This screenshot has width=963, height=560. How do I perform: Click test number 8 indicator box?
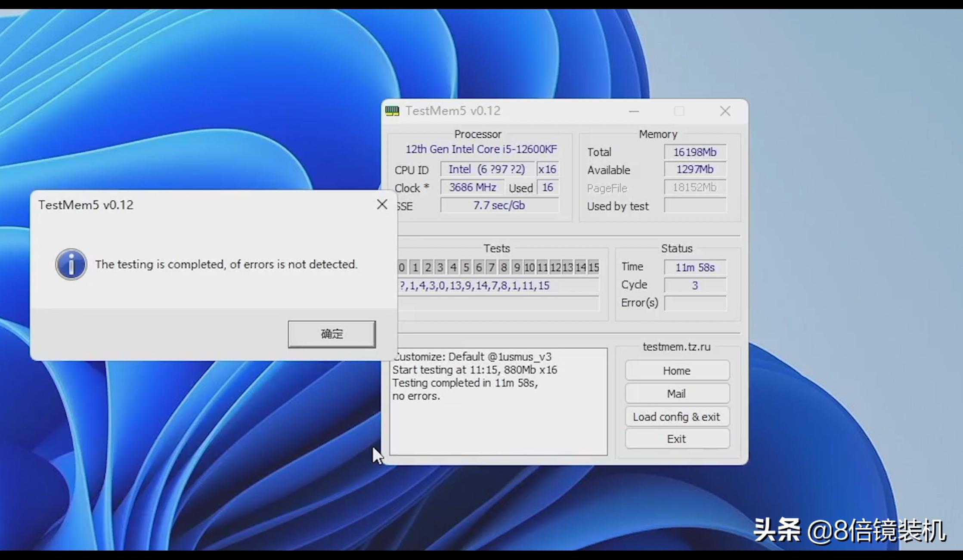pos(504,268)
